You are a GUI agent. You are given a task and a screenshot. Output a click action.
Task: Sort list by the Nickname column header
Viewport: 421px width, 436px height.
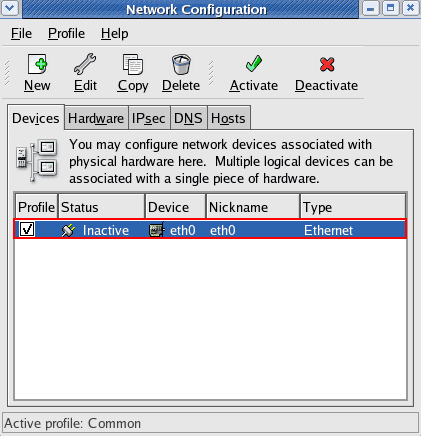[x=253, y=207]
